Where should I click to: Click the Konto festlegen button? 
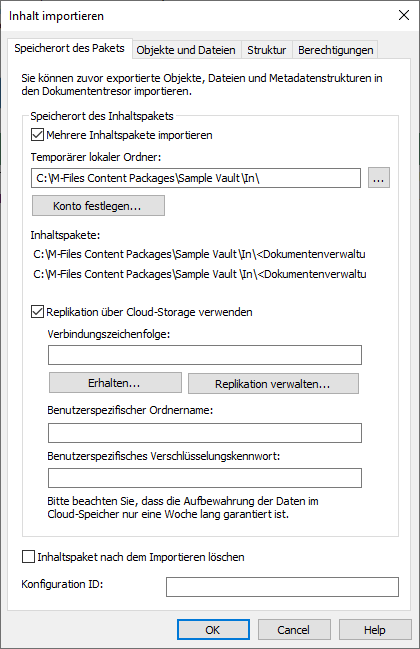click(98, 206)
